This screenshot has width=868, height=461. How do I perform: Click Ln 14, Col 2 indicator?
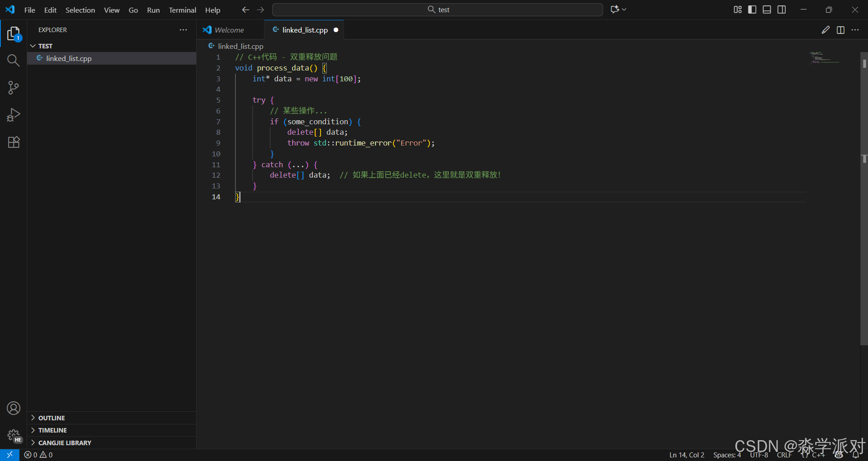[687, 455]
